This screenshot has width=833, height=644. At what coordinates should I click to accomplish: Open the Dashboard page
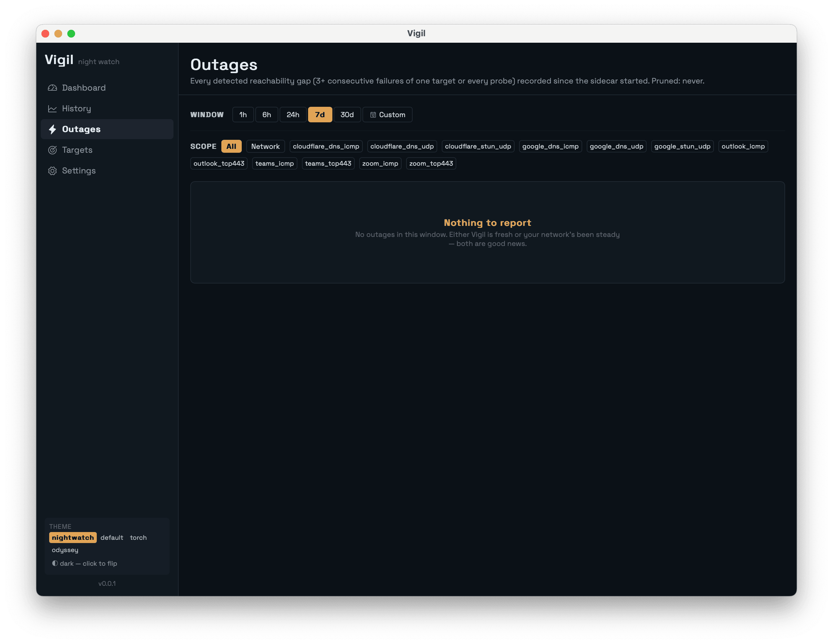107,88
